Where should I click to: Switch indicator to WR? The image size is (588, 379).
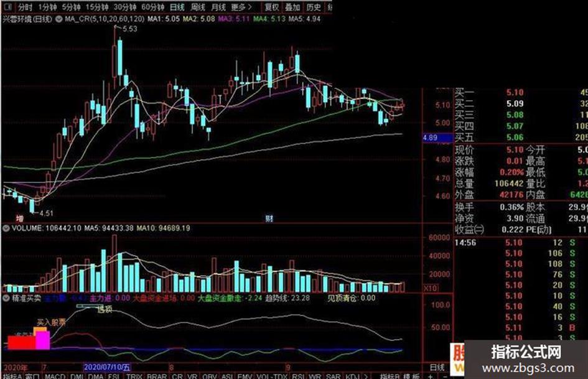(x=315, y=376)
